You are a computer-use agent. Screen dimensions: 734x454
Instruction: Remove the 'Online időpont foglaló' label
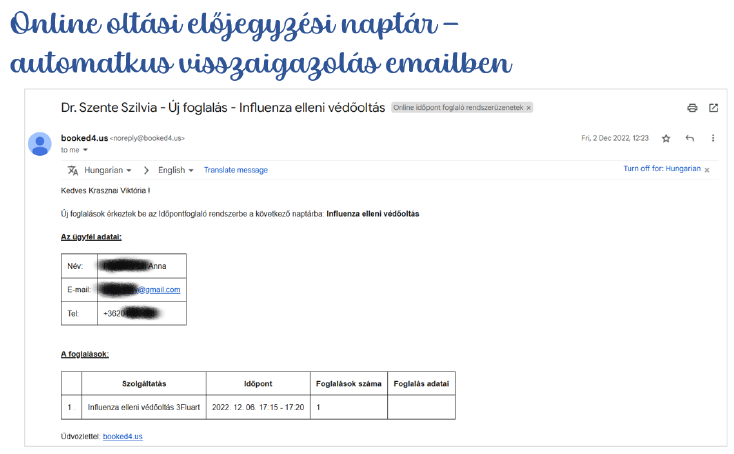(529, 108)
